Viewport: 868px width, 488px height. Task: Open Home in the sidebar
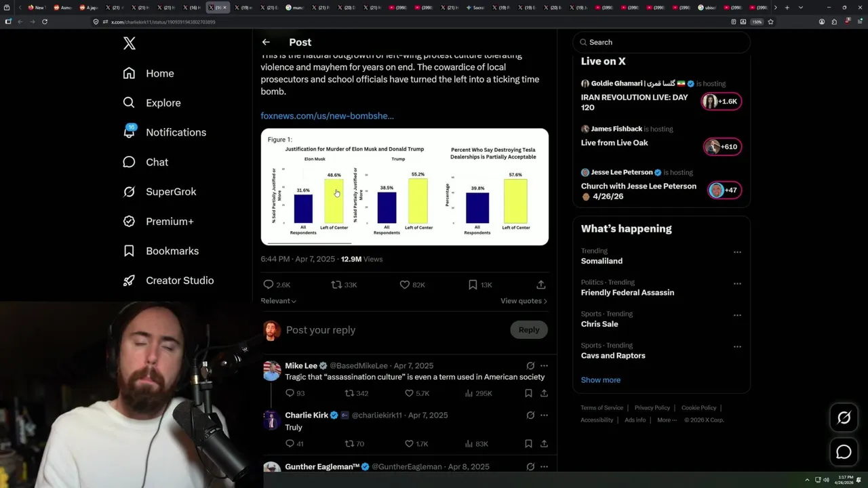coord(149,73)
